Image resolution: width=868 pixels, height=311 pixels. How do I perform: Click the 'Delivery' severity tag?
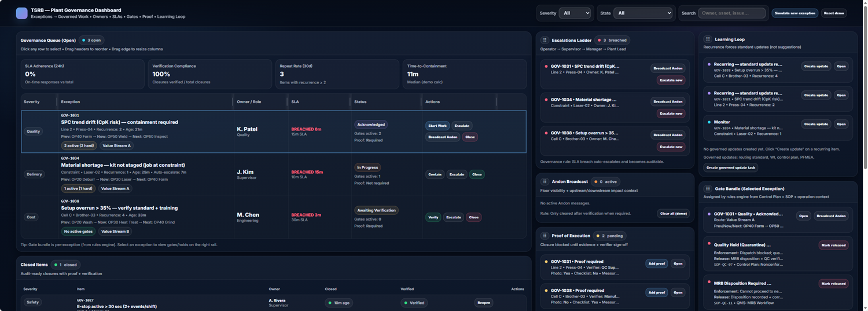(34, 174)
